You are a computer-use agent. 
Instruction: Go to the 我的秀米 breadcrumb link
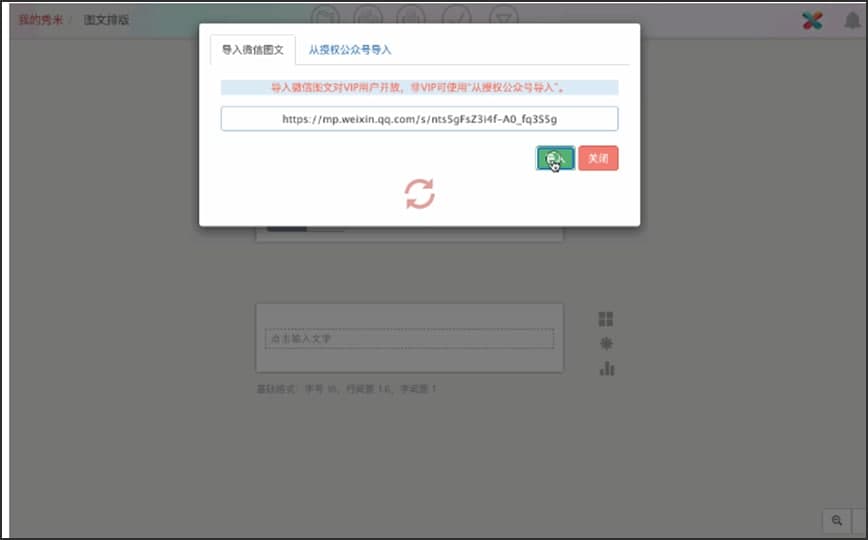39,20
